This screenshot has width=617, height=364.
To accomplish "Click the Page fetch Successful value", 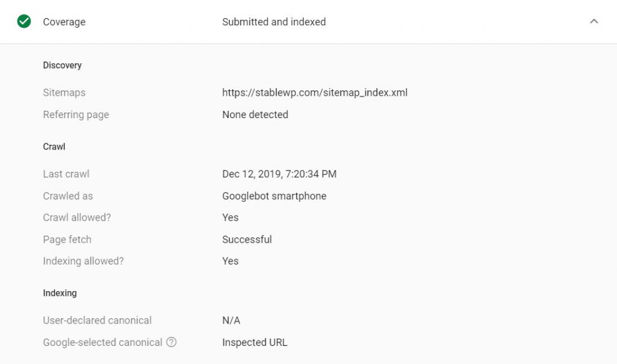I will click(x=246, y=239).
